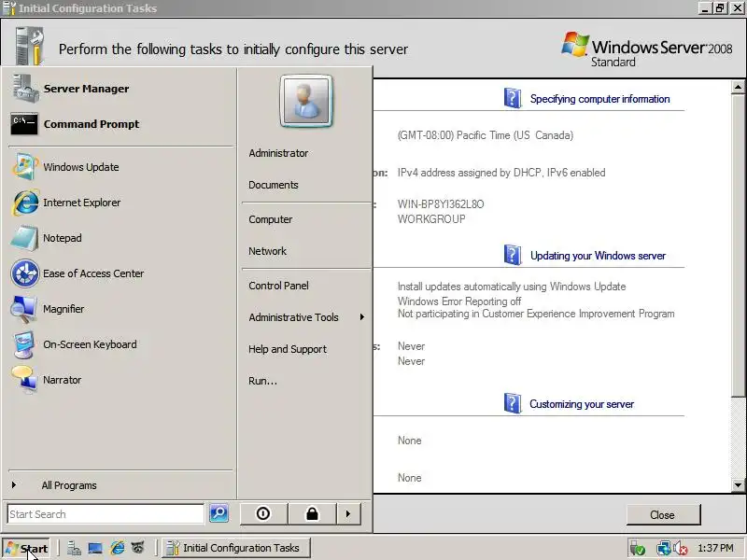The width and height of the screenshot is (747, 560).
Task: Click the 1:37 PM clock
Action: coord(715,548)
